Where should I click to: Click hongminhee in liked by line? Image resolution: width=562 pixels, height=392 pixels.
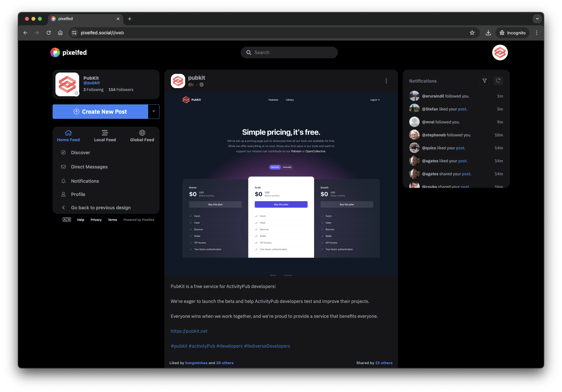(x=196, y=363)
